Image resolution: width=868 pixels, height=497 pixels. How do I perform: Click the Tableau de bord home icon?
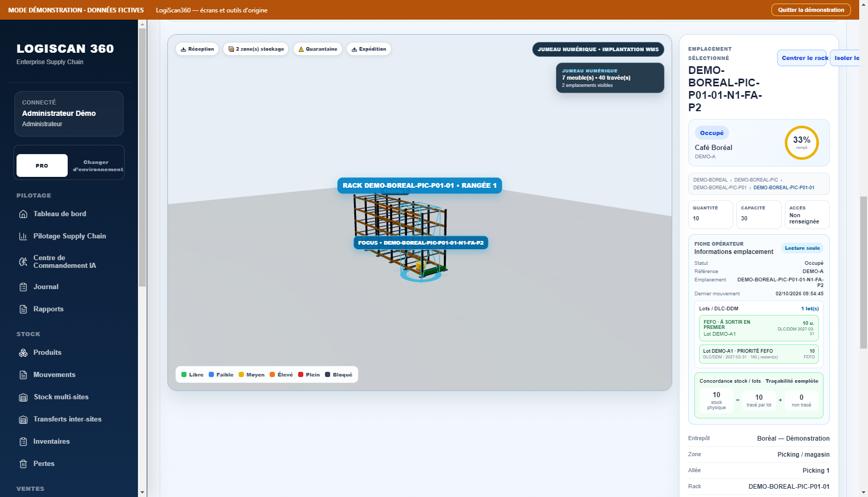coord(23,214)
